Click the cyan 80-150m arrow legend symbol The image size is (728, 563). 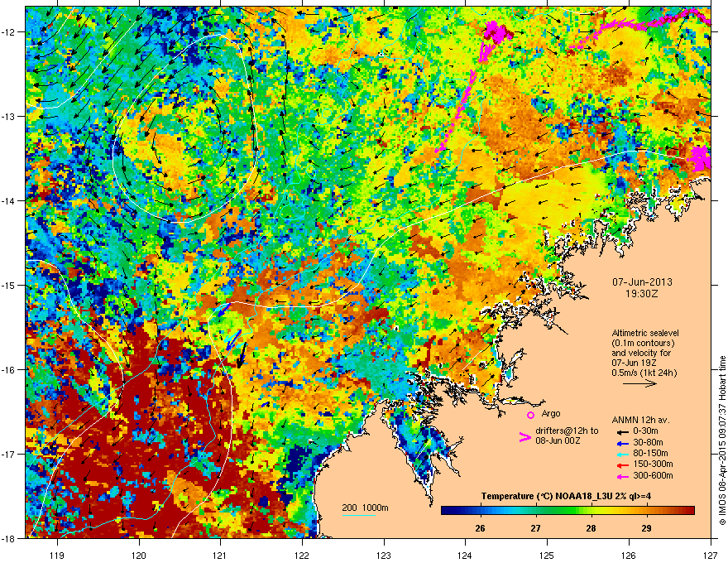click(623, 454)
